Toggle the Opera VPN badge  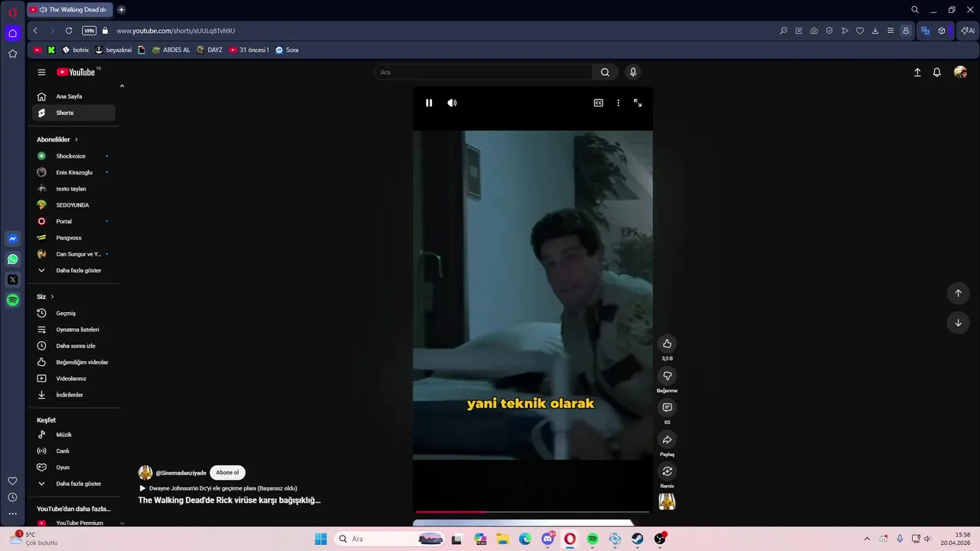(90, 31)
